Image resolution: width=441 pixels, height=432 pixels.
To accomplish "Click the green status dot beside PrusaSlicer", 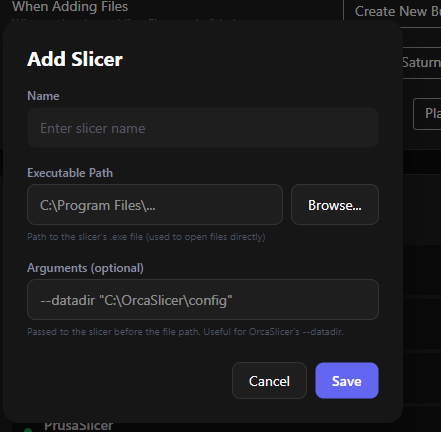I will pos(28,430).
